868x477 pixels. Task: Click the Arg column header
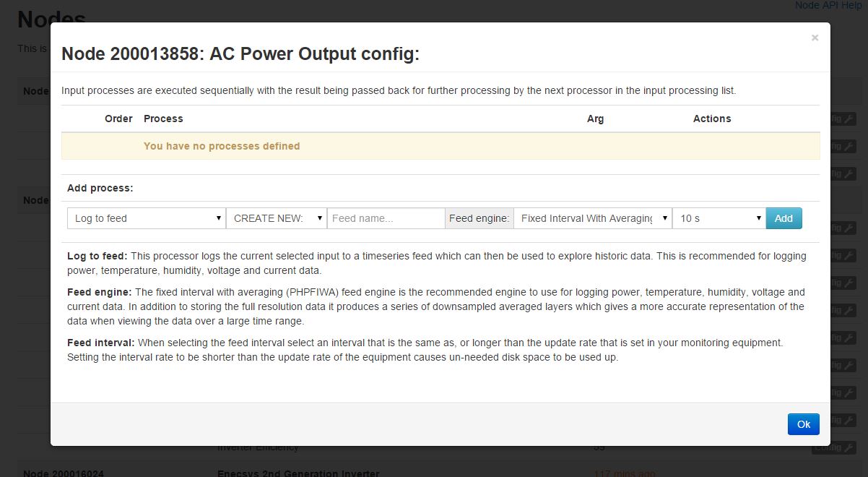[x=595, y=119]
